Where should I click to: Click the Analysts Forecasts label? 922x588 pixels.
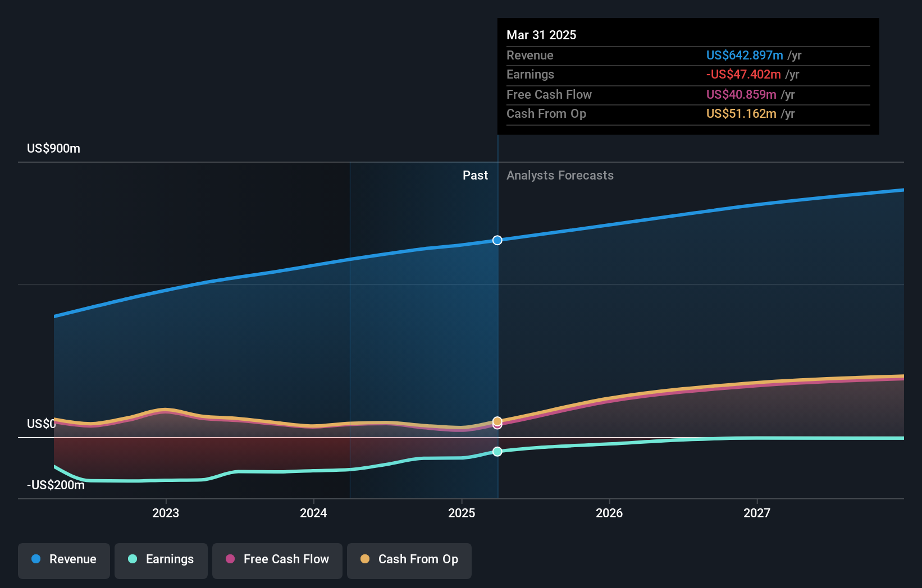(560, 175)
